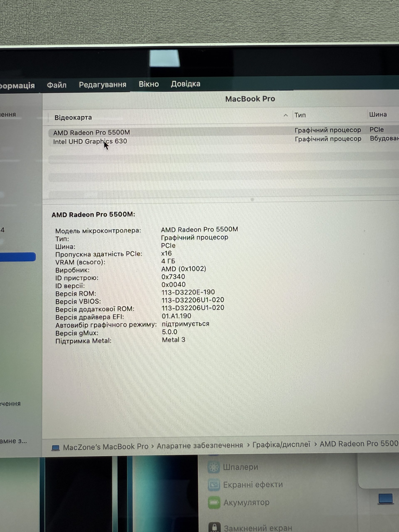399x532 pixels.
Task: Click the sort arrow in Відеокарта header
Action: 286,115
